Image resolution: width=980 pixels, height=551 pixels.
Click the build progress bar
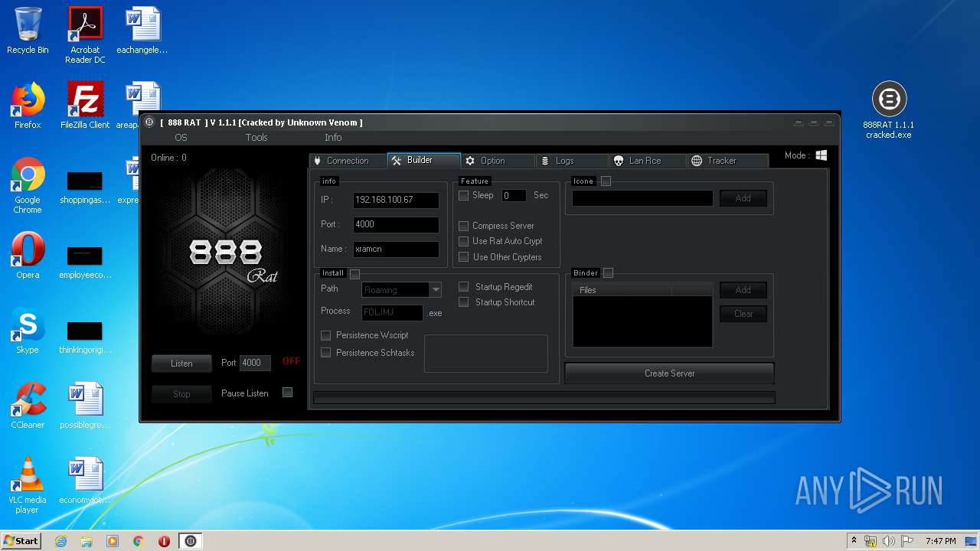coord(544,397)
